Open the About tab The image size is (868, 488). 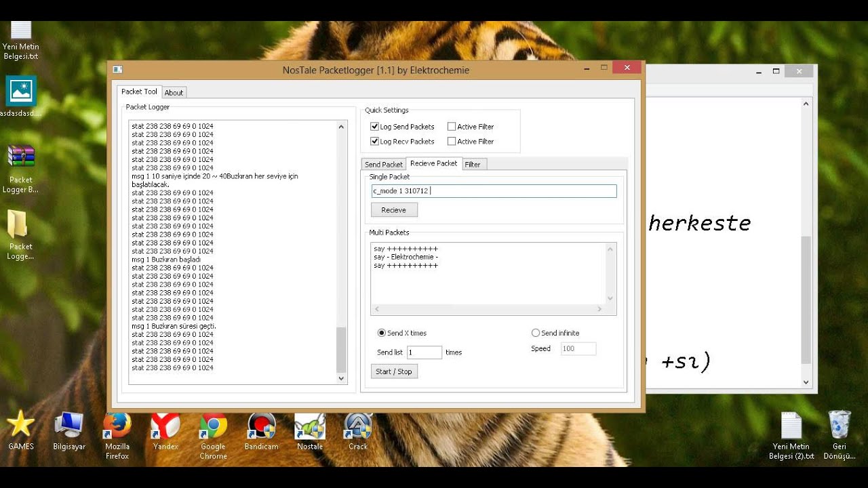(174, 93)
